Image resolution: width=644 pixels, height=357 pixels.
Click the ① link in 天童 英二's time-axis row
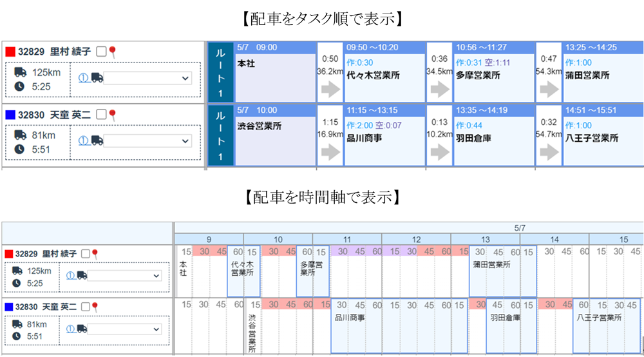[x=71, y=329]
